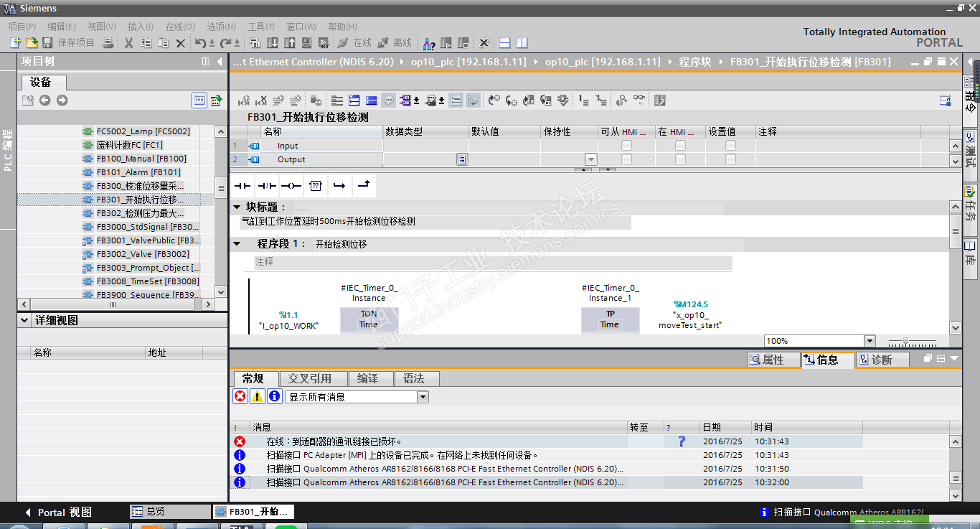Click the FB301 editor button in bottom bar

(254, 512)
